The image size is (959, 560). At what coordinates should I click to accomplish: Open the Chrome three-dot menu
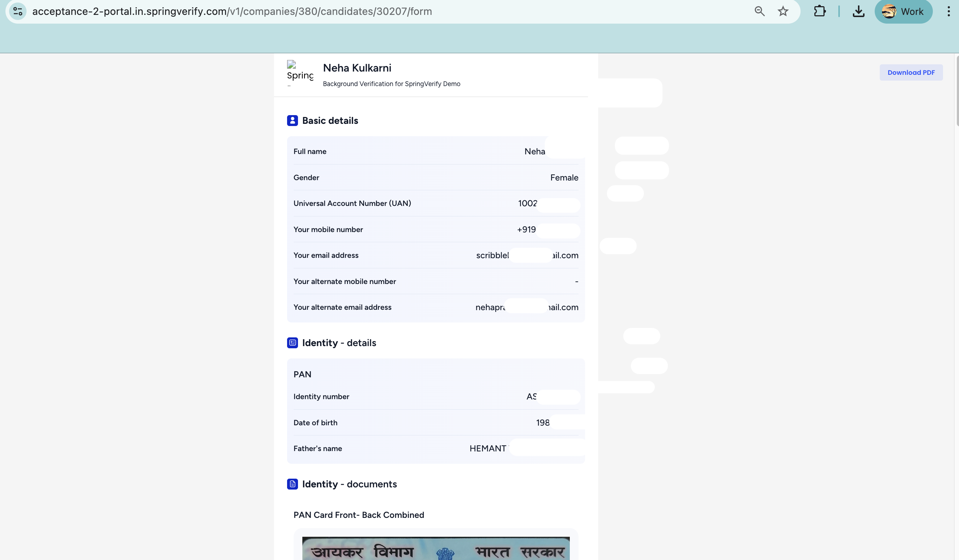click(948, 11)
